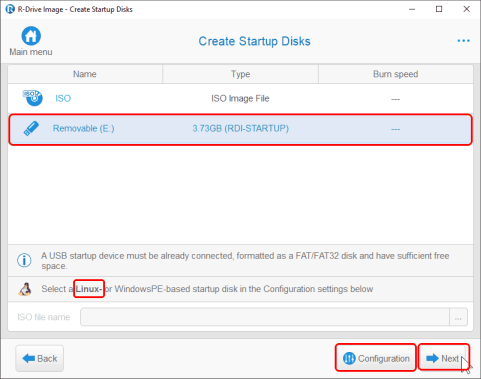Click '3.73GB (RDI-STARTUP)' type cell
Image resolution: width=481 pixels, height=379 pixels.
240,128
